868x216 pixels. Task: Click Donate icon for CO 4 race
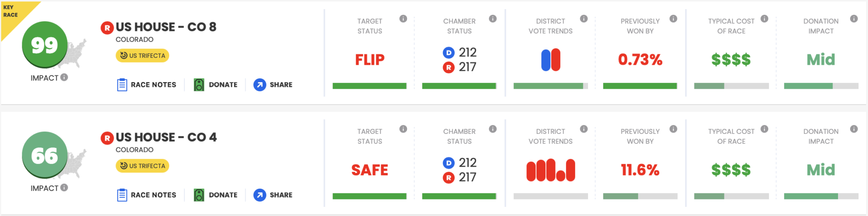pyautogui.click(x=199, y=195)
